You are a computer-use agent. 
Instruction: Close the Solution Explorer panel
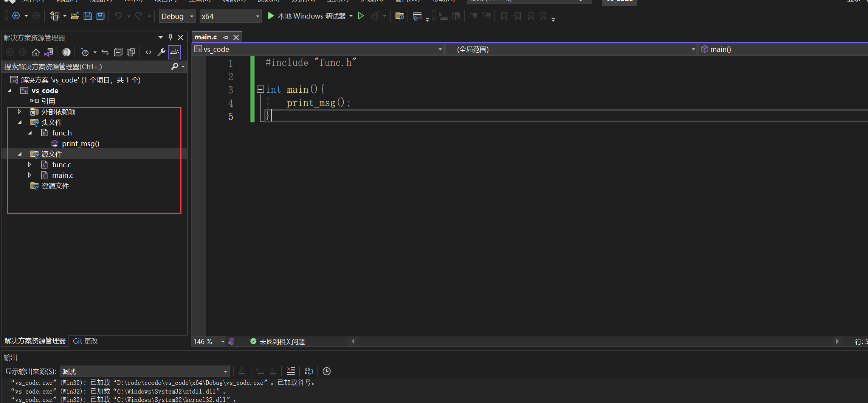[181, 37]
